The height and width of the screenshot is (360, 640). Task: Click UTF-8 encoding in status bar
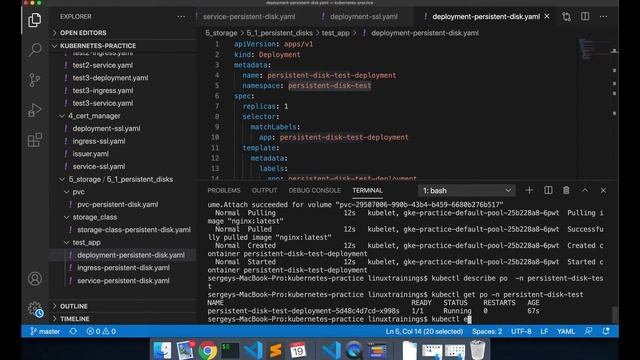point(521,331)
